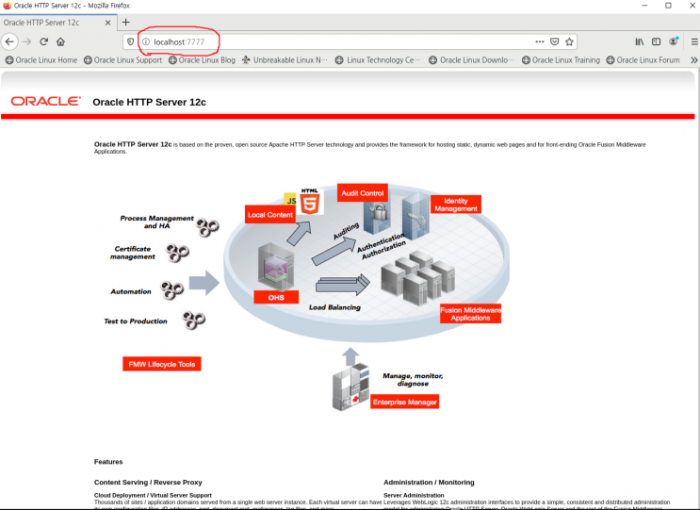
Task: Open the Library icon in toolbar
Action: pyautogui.click(x=639, y=42)
